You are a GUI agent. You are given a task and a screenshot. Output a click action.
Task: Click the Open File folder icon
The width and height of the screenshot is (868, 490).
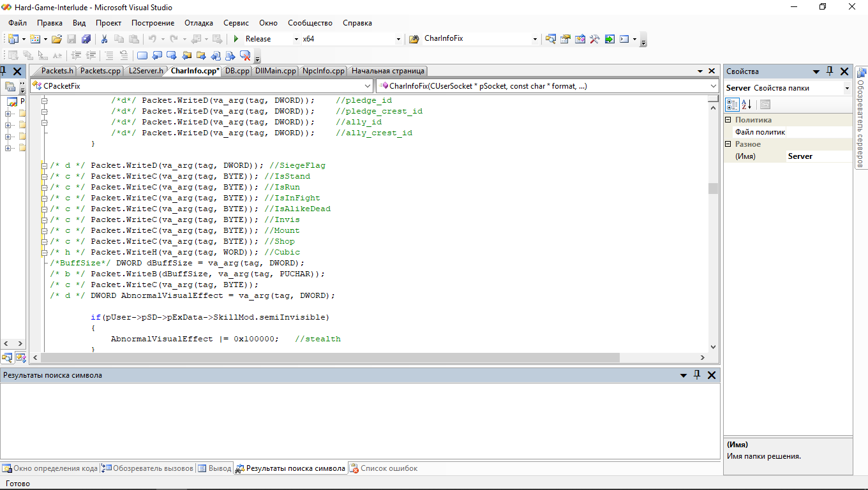57,39
